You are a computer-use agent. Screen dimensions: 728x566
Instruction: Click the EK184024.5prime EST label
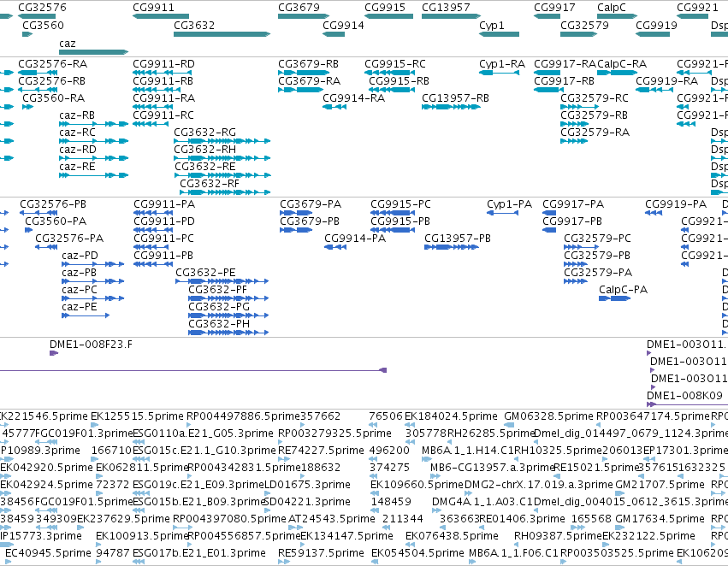[x=451, y=416]
